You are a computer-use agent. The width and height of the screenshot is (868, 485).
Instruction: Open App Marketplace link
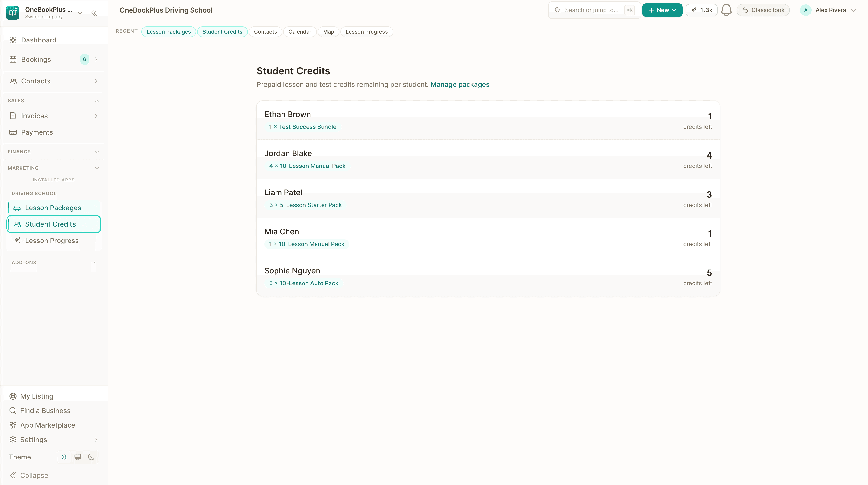pyautogui.click(x=48, y=425)
